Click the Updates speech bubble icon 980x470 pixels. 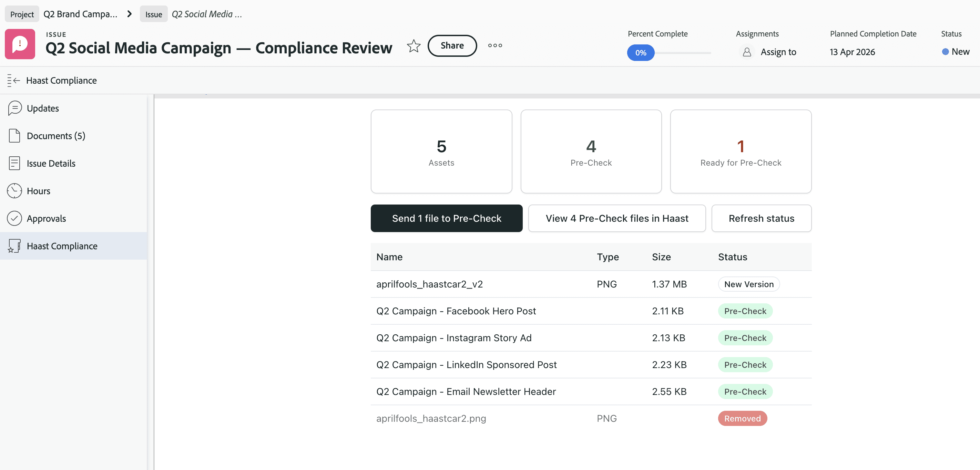click(x=14, y=108)
